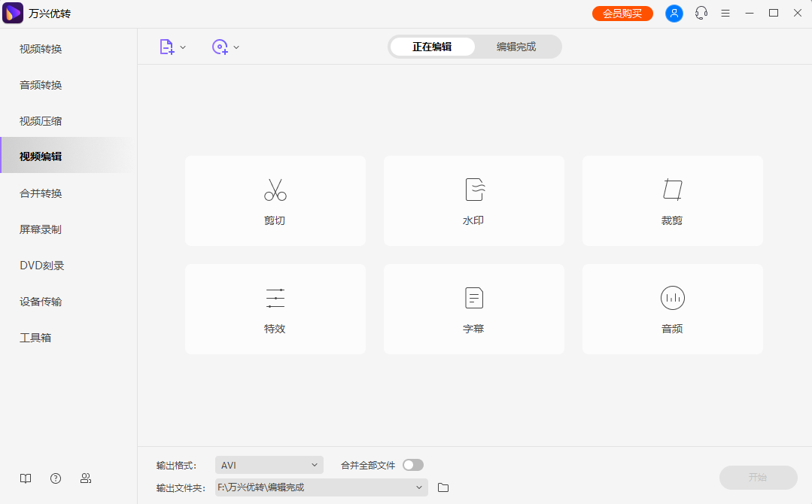Select the 特效 effects tool
The width and height of the screenshot is (812, 504).
(x=275, y=308)
